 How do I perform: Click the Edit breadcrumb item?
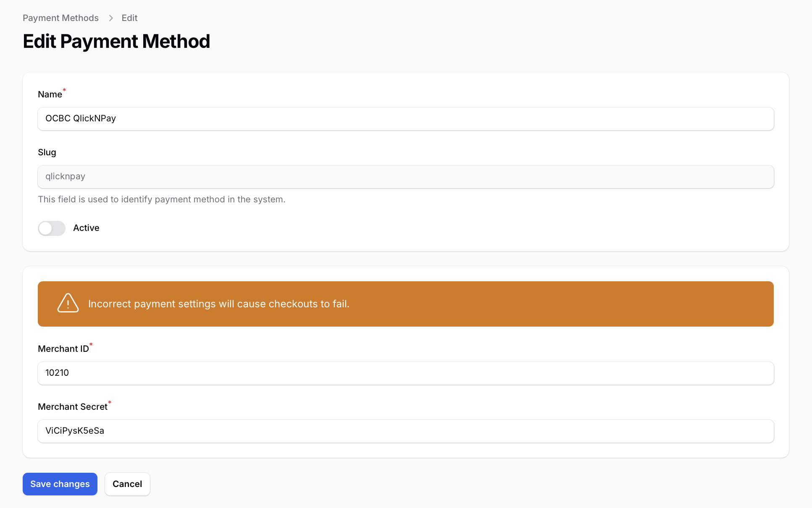click(129, 18)
